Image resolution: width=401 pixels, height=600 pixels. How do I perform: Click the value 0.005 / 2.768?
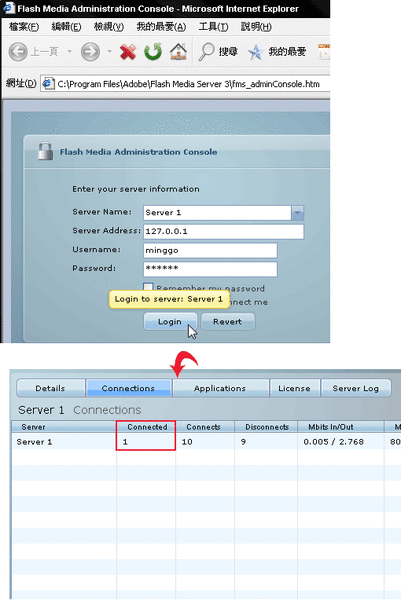point(334,442)
